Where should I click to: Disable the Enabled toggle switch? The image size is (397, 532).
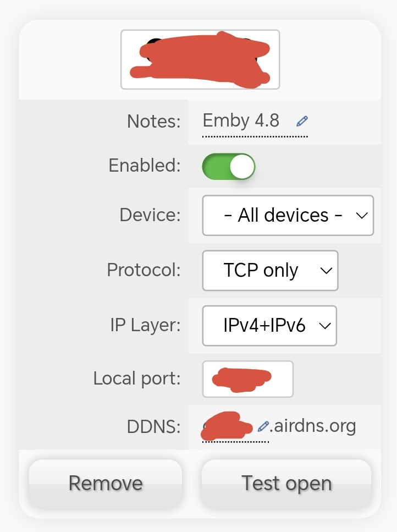(229, 167)
